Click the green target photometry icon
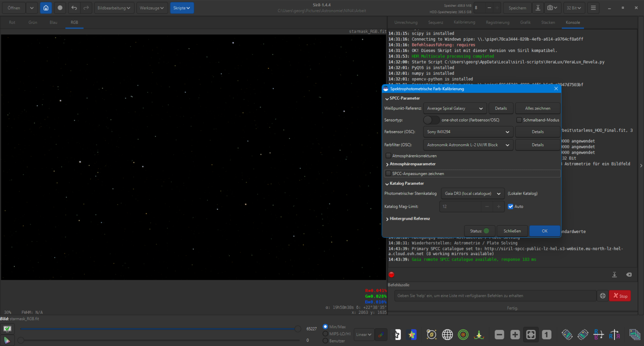Image resolution: width=644 pixels, height=346 pixels. (463, 335)
